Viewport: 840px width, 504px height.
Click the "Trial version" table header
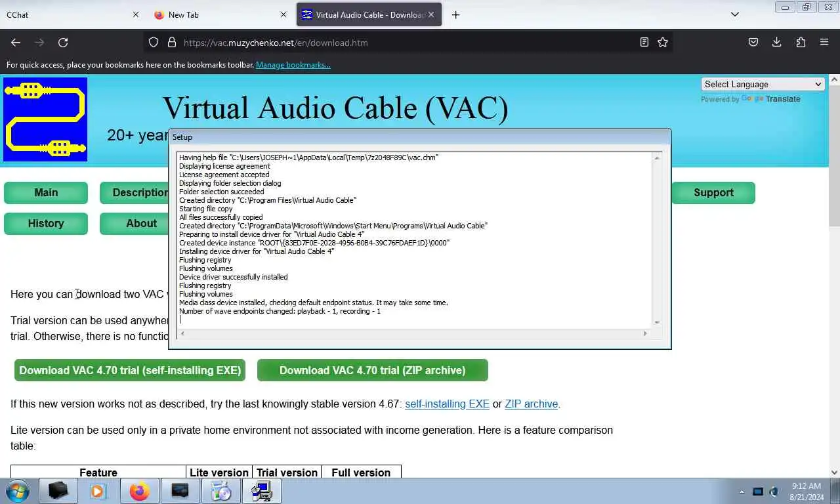287,472
